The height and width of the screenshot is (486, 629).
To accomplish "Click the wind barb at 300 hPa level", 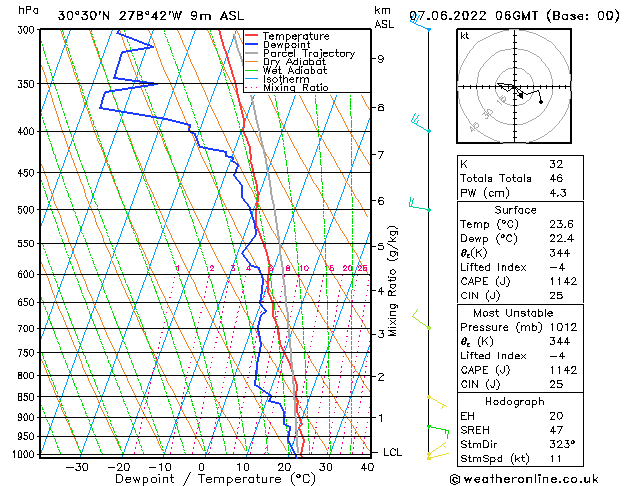I will coord(420,22).
